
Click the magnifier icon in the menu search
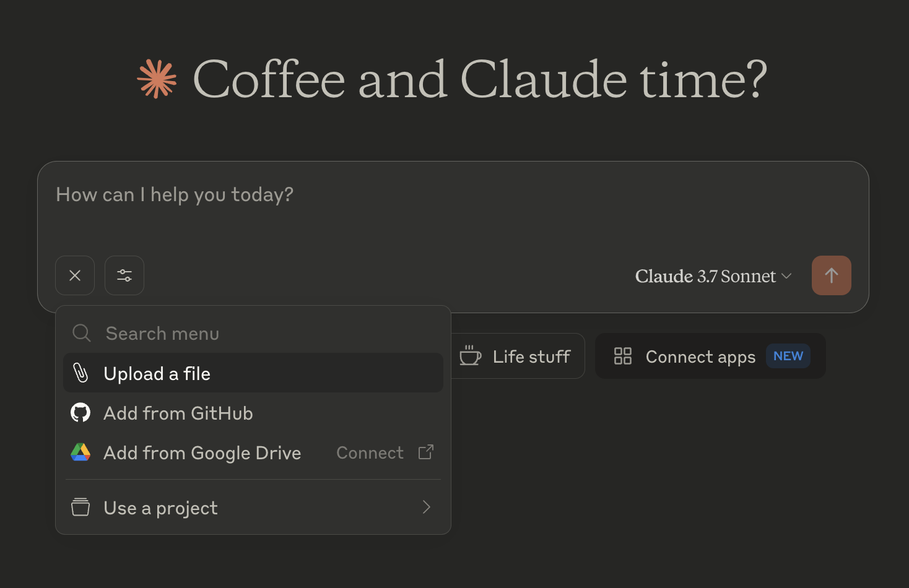click(82, 334)
